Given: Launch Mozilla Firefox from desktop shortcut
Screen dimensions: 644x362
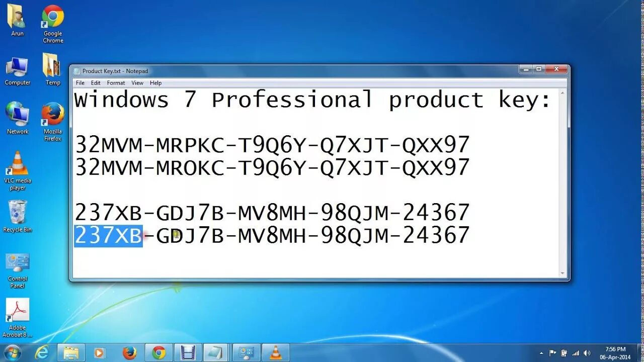Looking at the screenshot, I should pyautogui.click(x=53, y=122).
